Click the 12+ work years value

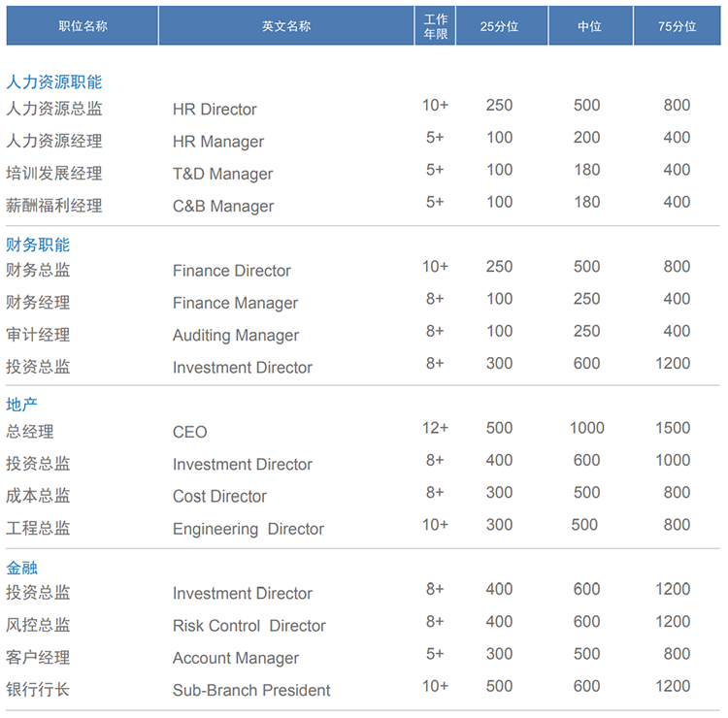pos(435,428)
